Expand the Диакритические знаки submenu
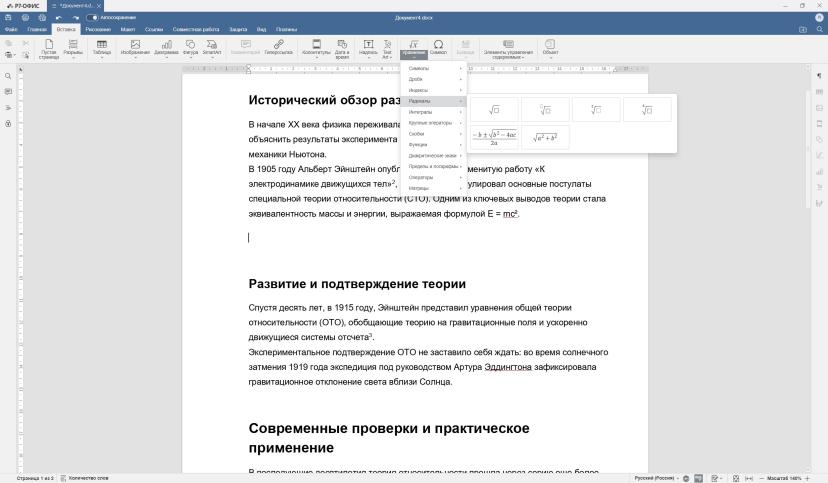828x483 pixels. pos(434,156)
